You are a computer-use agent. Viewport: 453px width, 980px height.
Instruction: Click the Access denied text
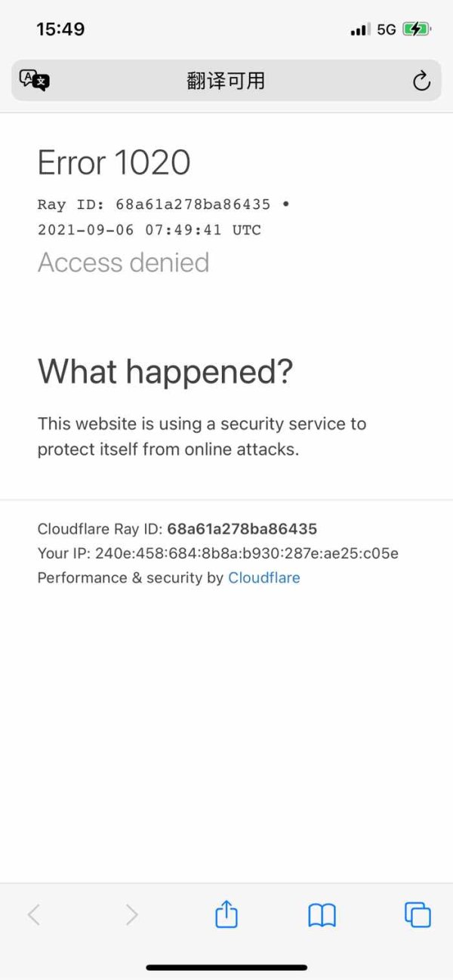(123, 263)
